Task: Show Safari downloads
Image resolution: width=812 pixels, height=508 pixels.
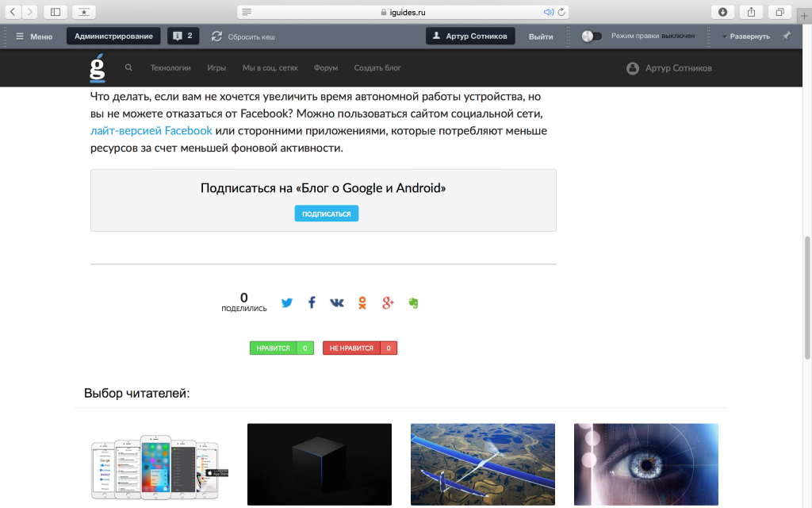Action: (723, 12)
